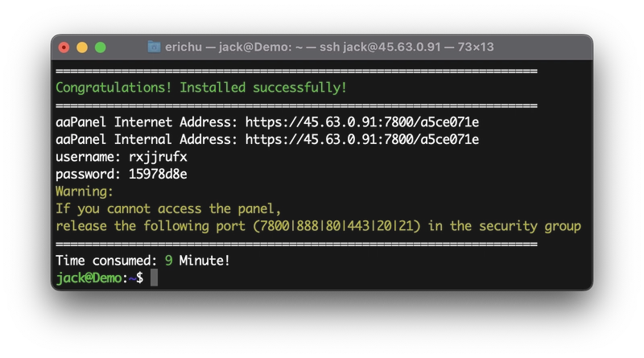Click 'If you cannot access the panel' line
Image resolution: width=644 pixels, height=358 pixels.
pyautogui.click(x=168, y=208)
